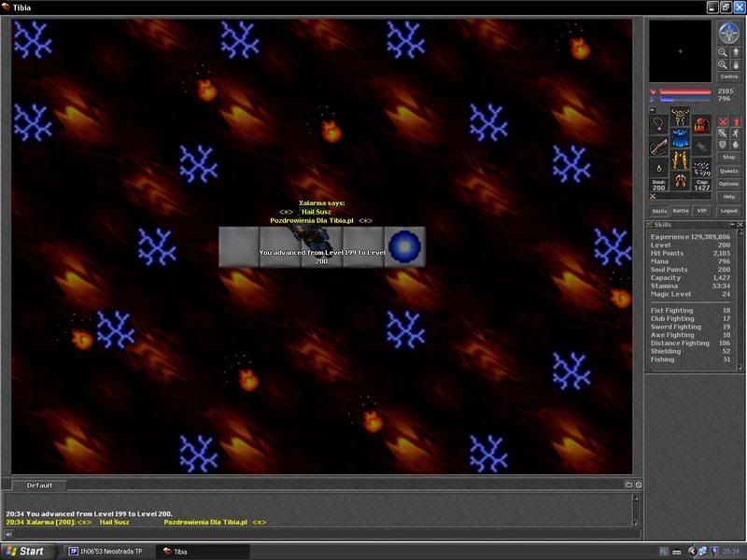Click the amulet in the necklace slot
Image resolution: width=747 pixels, height=560 pixels.
pyautogui.click(x=659, y=125)
